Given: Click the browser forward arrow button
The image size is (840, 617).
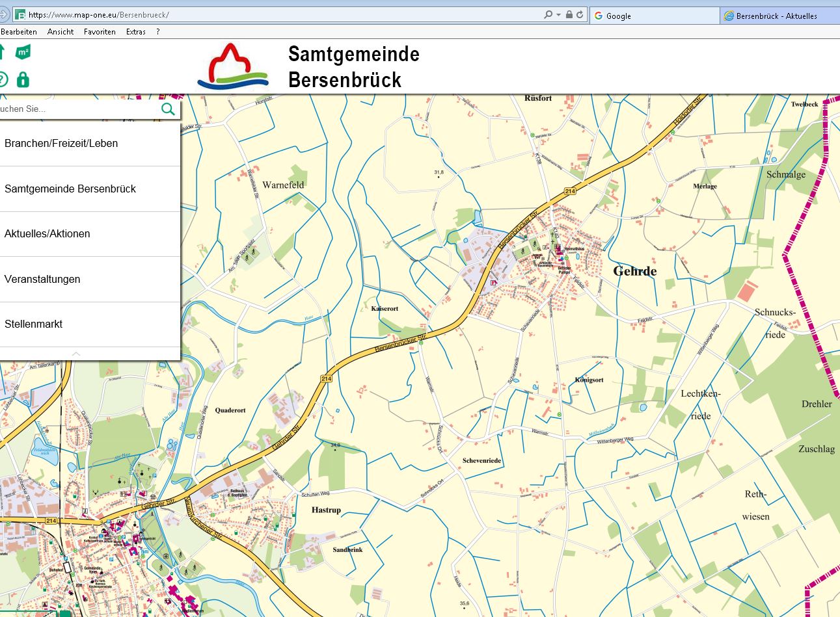Looking at the screenshot, I should (x=3, y=14).
